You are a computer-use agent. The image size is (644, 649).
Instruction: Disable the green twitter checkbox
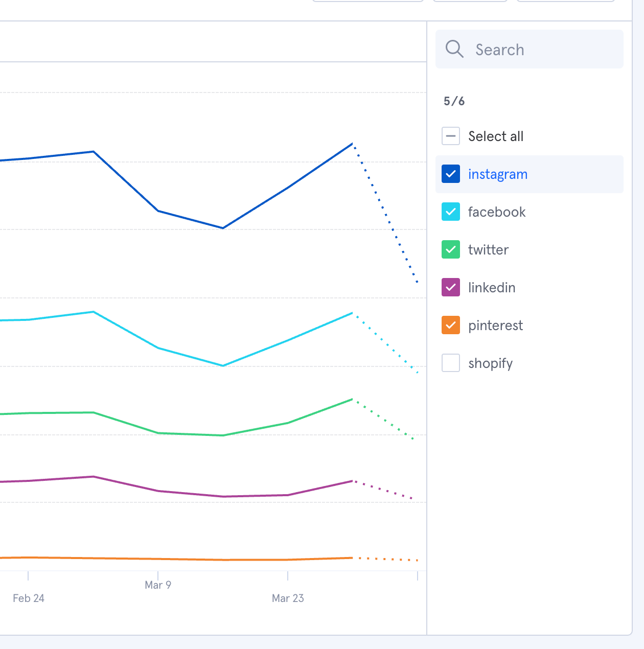(x=451, y=250)
